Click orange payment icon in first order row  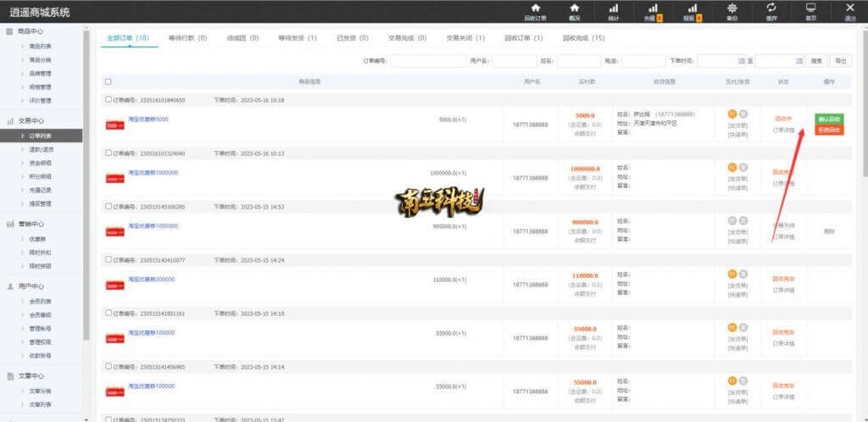click(732, 114)
